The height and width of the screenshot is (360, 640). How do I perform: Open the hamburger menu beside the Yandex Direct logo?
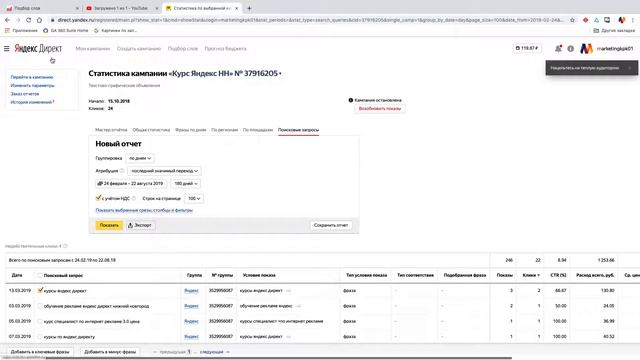pyautogui.click(x=7, y=49)
